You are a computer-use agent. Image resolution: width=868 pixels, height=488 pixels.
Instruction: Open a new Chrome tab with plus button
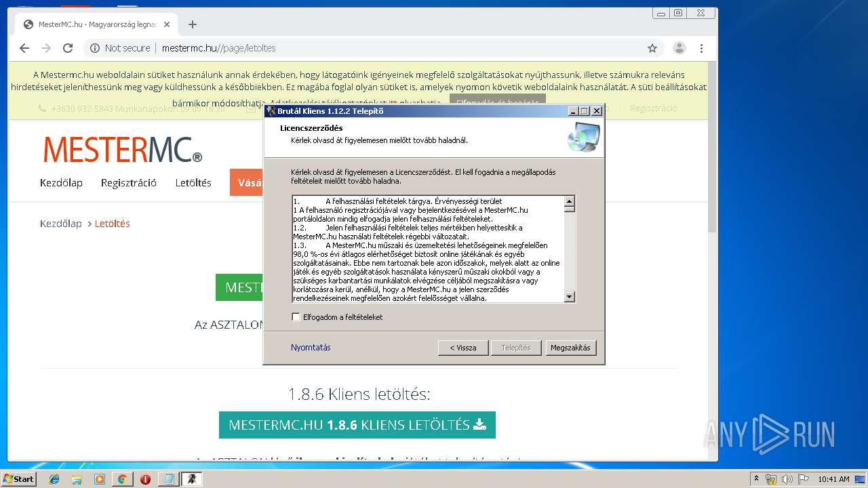[x=193, y=24]
